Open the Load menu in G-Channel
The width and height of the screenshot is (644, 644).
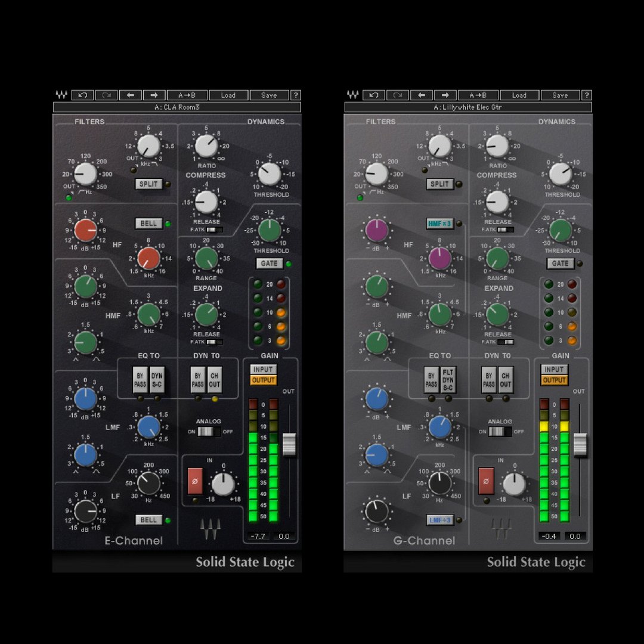pyautogui.click(x=519, y=95)
